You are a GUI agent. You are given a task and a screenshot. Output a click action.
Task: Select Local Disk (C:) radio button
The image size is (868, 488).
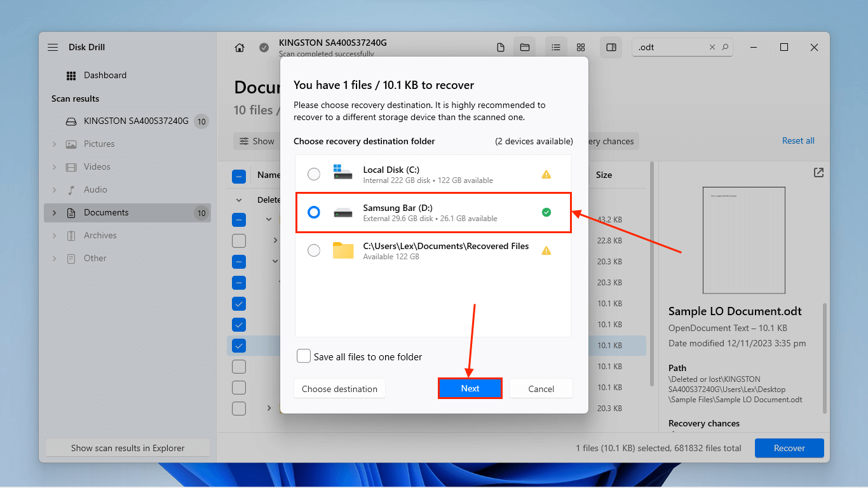314,174
